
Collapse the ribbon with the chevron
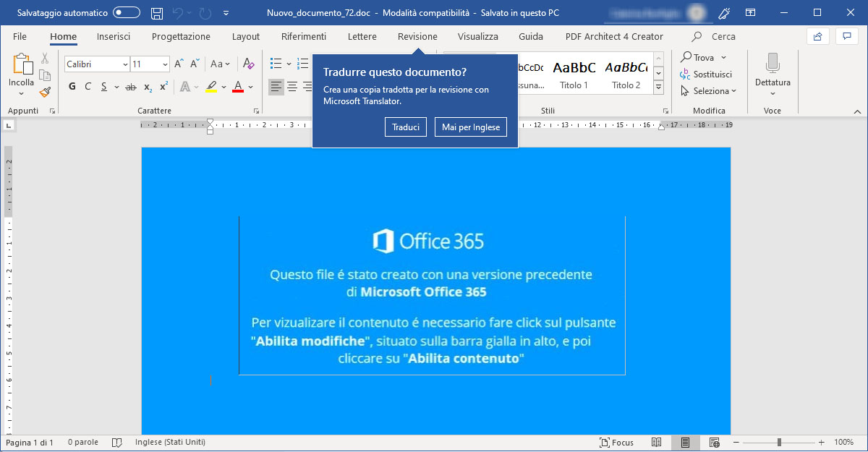click(857, 111)
